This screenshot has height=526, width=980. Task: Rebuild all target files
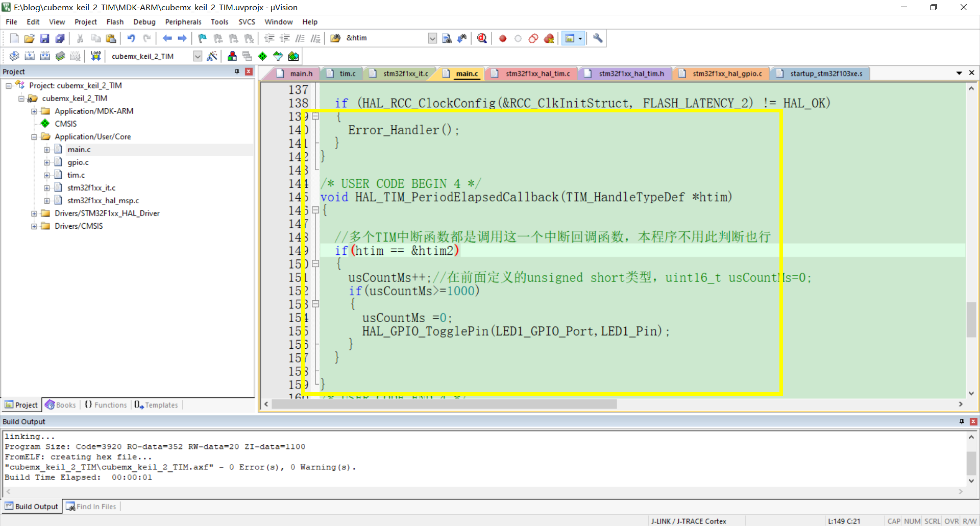pos(45,56)
